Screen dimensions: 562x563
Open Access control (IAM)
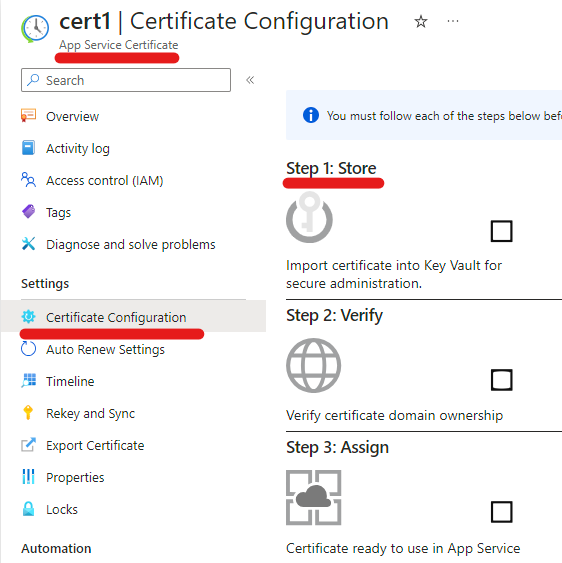click(104, 181)
